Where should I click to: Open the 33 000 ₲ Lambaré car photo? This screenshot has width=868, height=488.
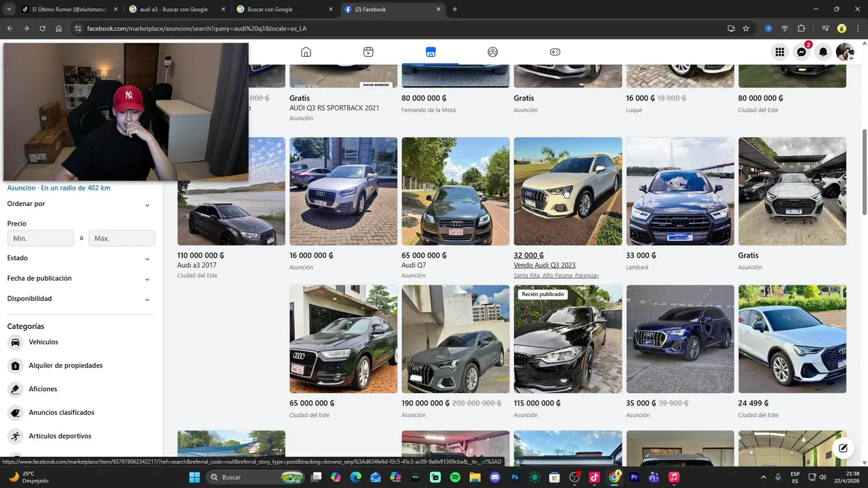click(680, 191)
